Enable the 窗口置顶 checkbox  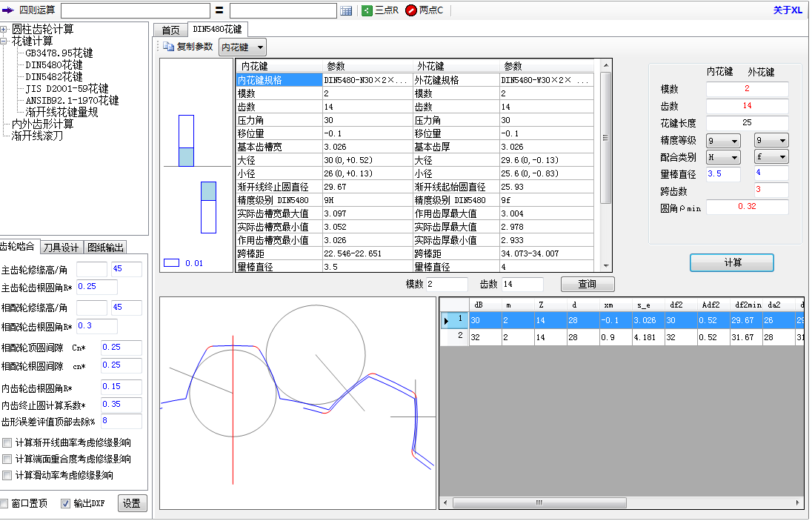[4, 504]
